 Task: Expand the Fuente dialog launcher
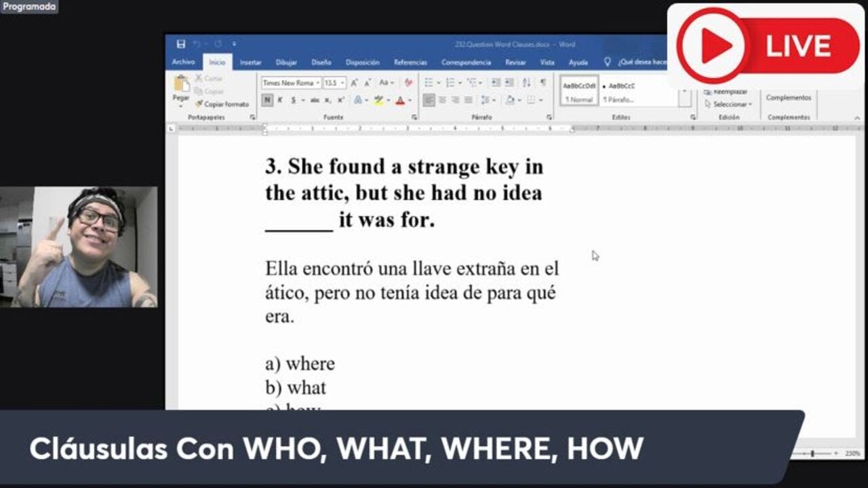(414, 117)
